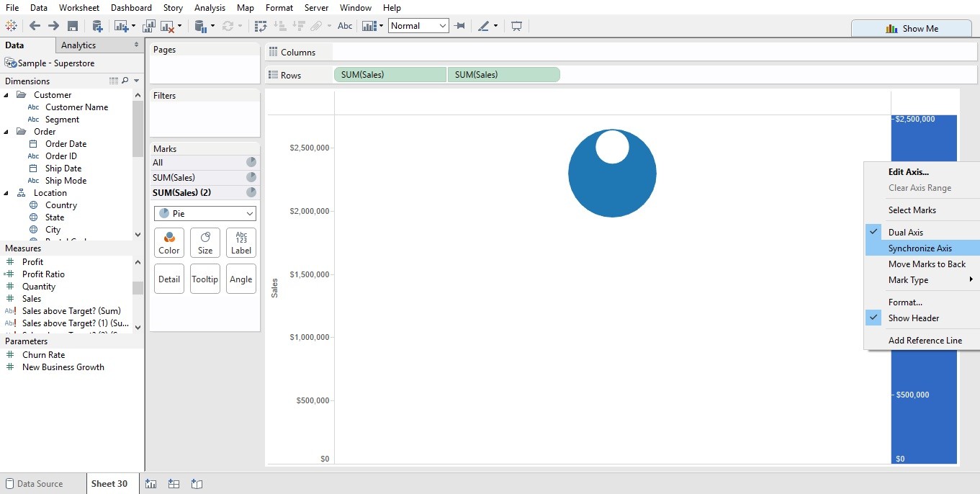This screenshot has width=980, height=494.
Task: Click the Measures pane scrollbar thumb
Action: click(x=138, y=288)
